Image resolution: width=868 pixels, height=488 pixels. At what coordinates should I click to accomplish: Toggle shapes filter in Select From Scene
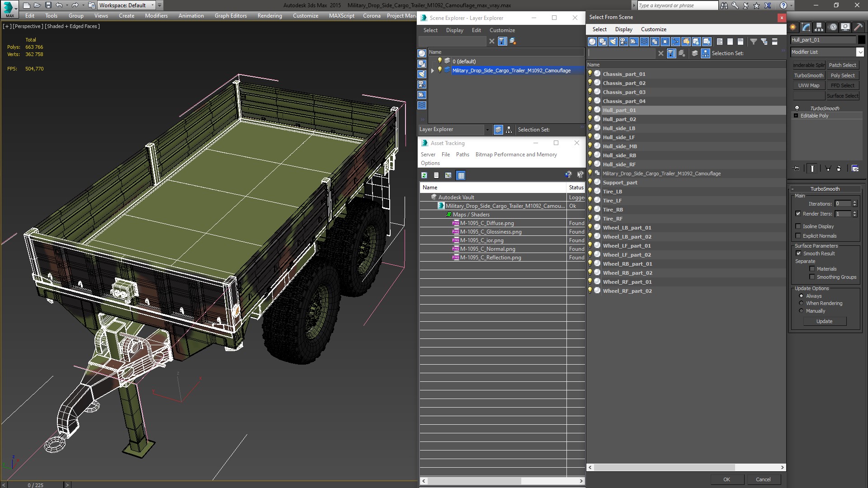(603, 42)
